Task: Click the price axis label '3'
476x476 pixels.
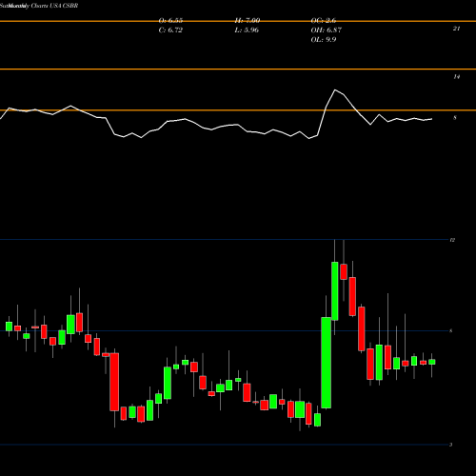Action: [x=451, y=445]
